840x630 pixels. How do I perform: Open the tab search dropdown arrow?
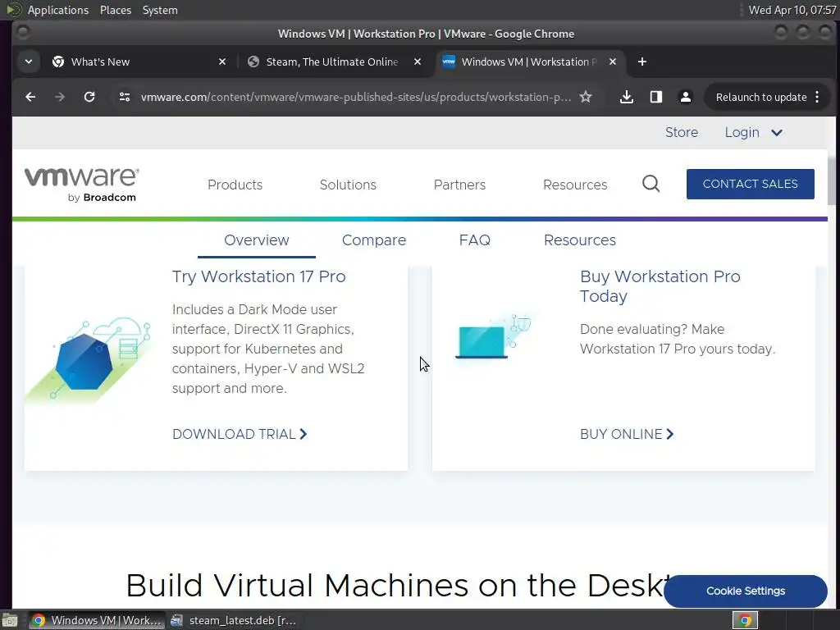click(29, 62)
